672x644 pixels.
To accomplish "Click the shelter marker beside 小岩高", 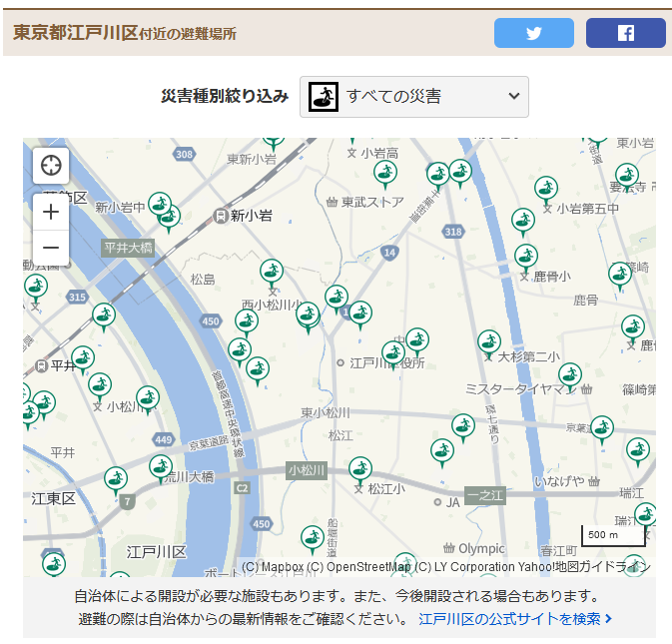I will click(x=385, y=173).
